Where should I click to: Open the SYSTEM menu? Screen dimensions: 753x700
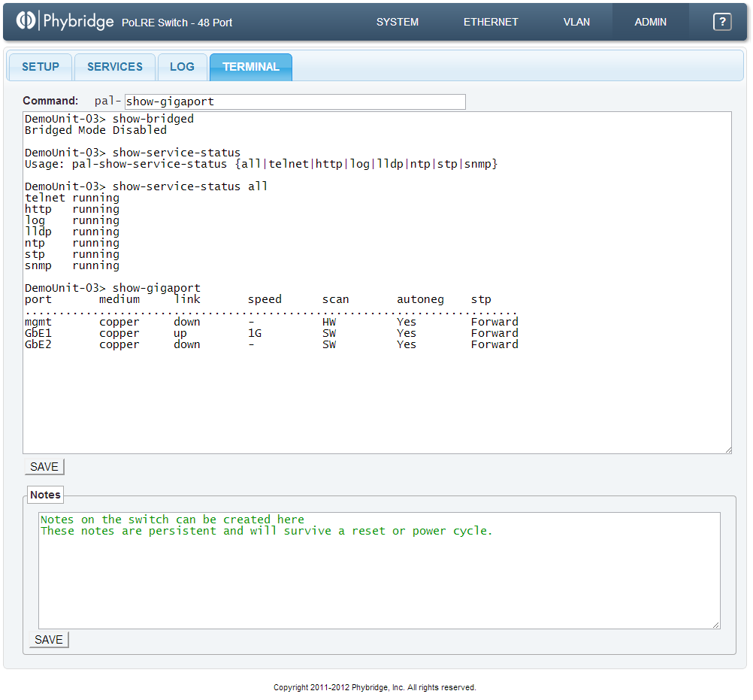(398, 22)
